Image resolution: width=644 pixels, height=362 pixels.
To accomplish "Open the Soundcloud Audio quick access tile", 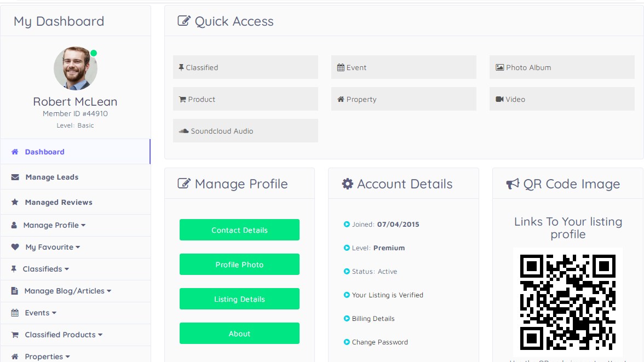I will tap(245, 131).
